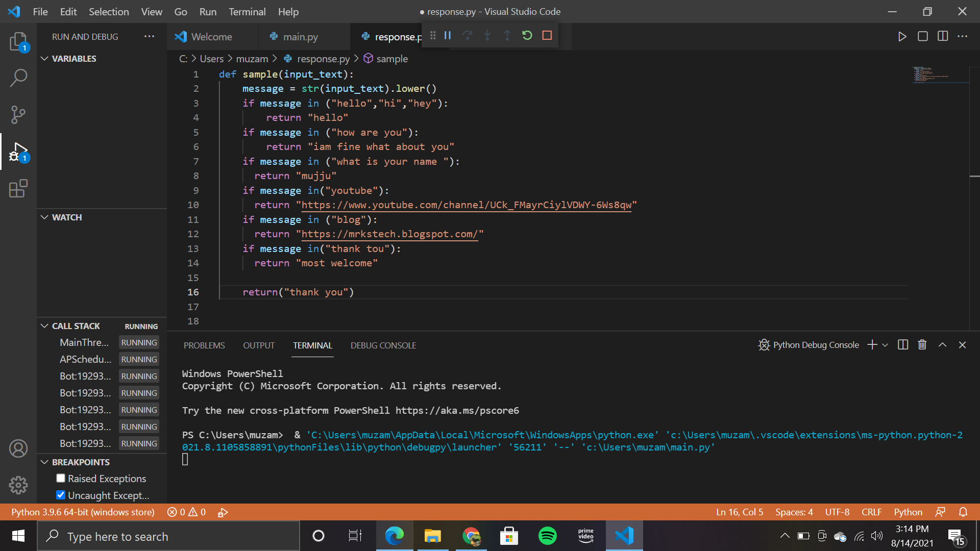
Task: Open the terminal launch profile dropdown arrow
Action: (x=885, y=345)
